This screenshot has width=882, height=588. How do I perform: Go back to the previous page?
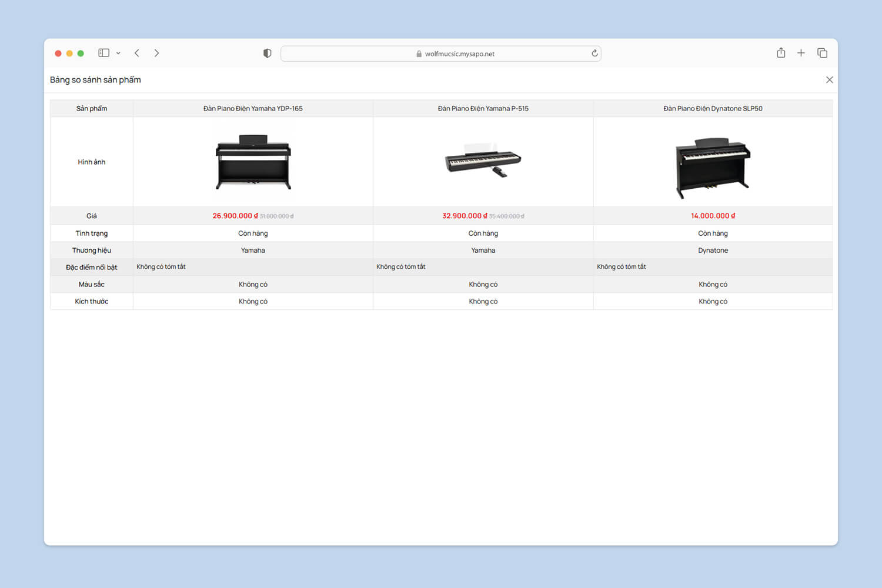137,53
